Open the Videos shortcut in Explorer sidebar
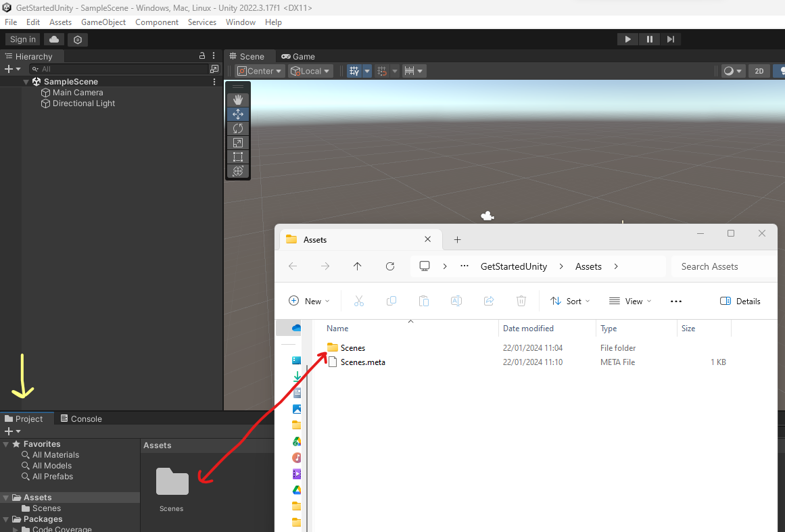This screenshot has width=785, height=532. pyautogui.click(x=296, y=473)
